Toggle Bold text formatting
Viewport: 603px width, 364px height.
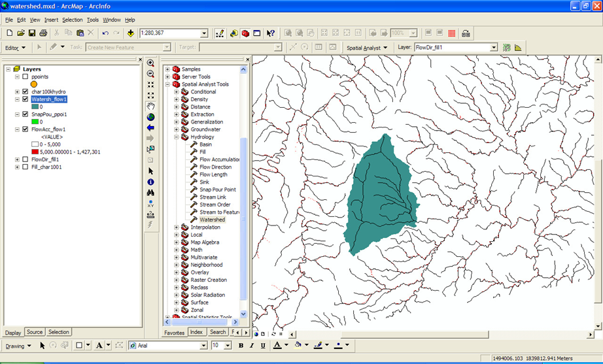pyautogui.click(x=241, y=346)
